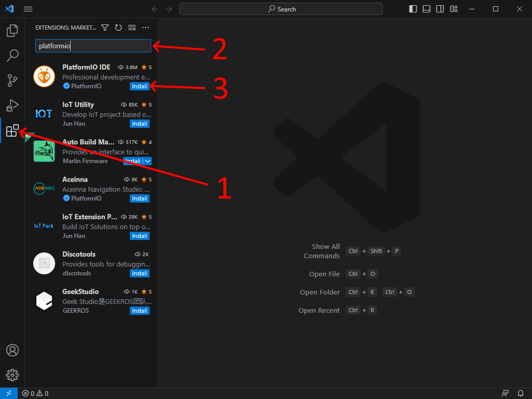Click the GeekStudio extension icon

coord(44,301)
